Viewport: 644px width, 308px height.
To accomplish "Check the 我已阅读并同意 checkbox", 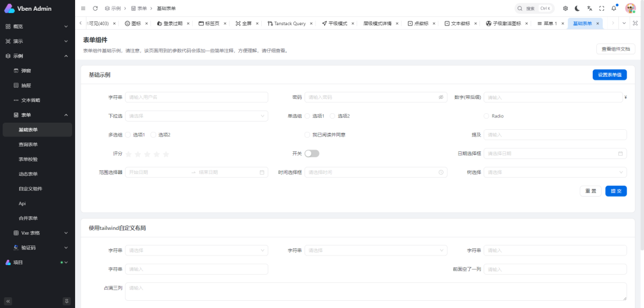I will (308, 135).
